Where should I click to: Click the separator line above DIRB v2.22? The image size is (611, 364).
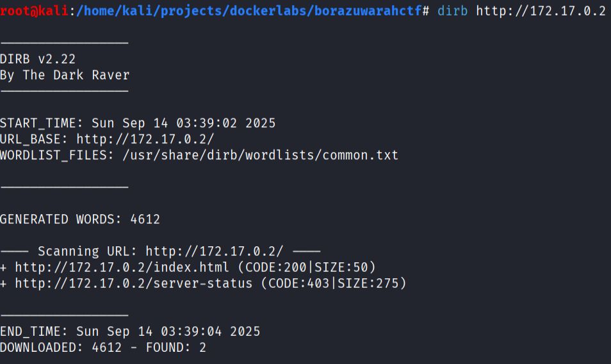pyautogui.click(x=64, y=44)
